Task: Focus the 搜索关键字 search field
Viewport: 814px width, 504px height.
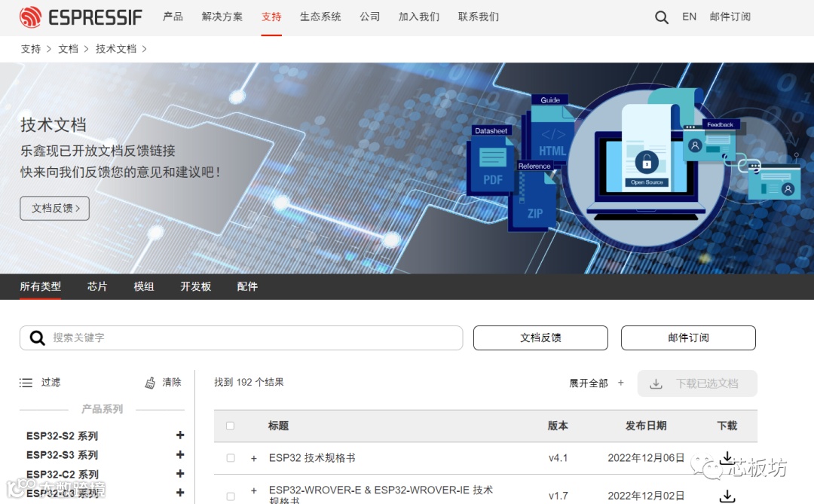Action: (241, 338)
